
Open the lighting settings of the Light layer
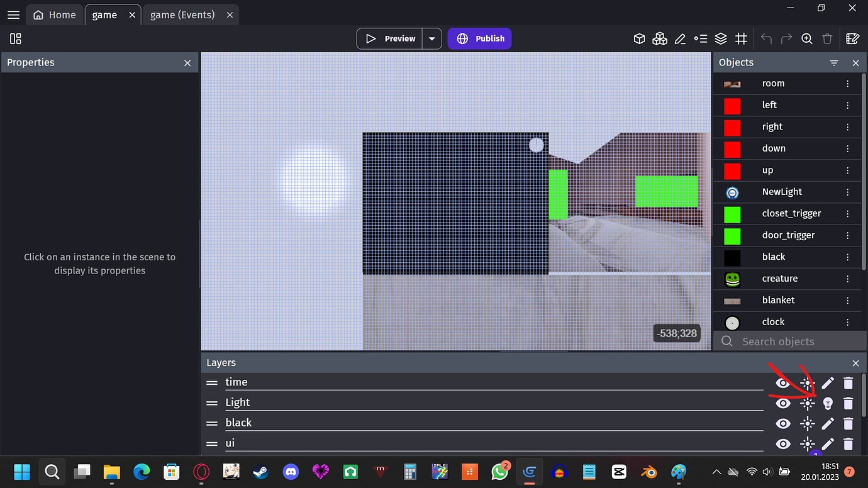point(828,403)
